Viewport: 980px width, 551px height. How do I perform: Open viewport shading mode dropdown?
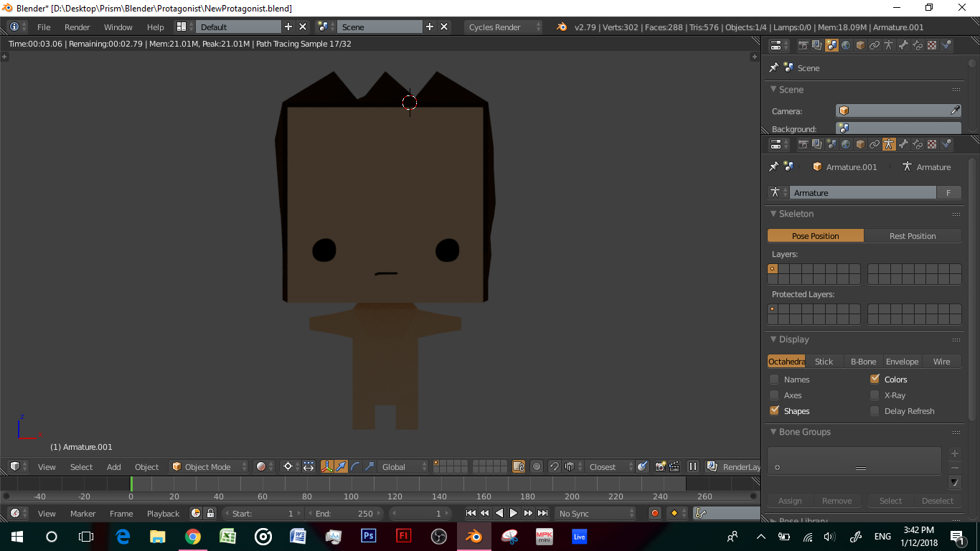coord(264,466)
